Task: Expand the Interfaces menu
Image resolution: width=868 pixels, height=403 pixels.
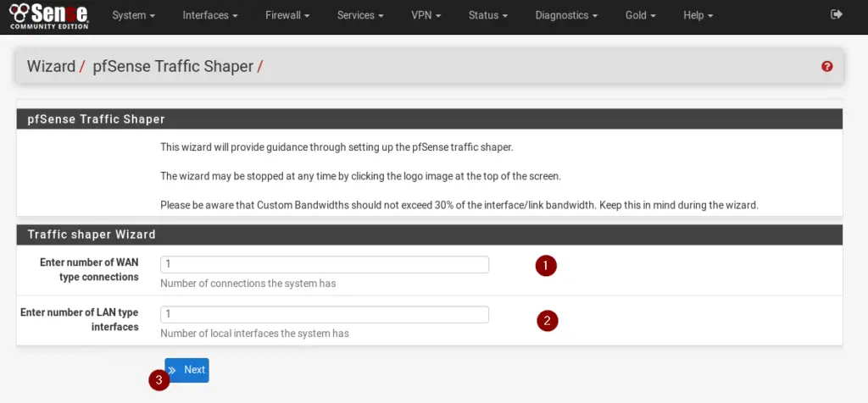Action: point(210,15)
